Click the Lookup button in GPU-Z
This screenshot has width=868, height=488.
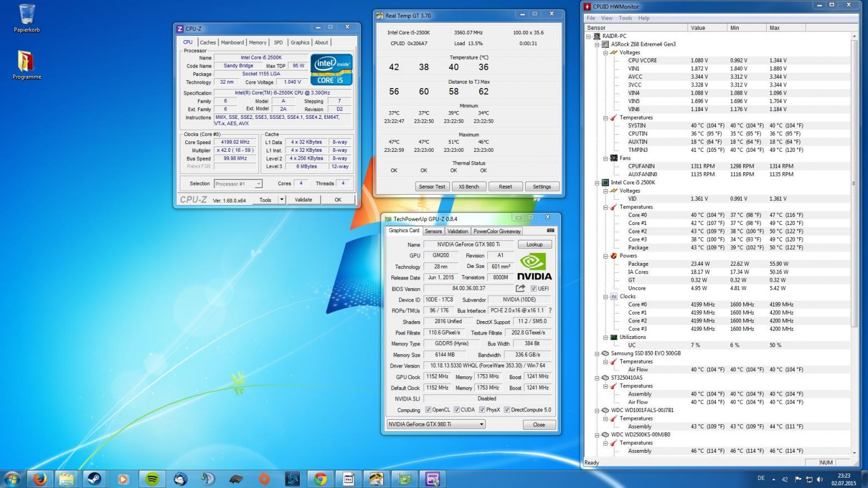pyautogui.click(x=534, y=244)
